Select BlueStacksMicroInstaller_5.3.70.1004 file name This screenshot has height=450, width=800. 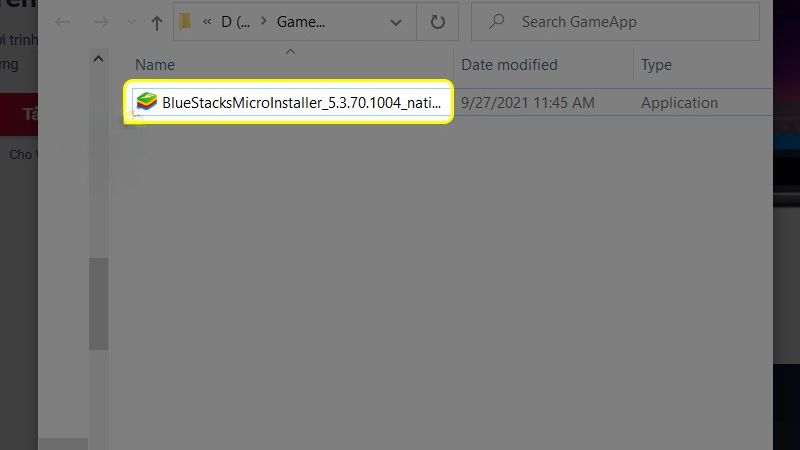click(302, 103)
